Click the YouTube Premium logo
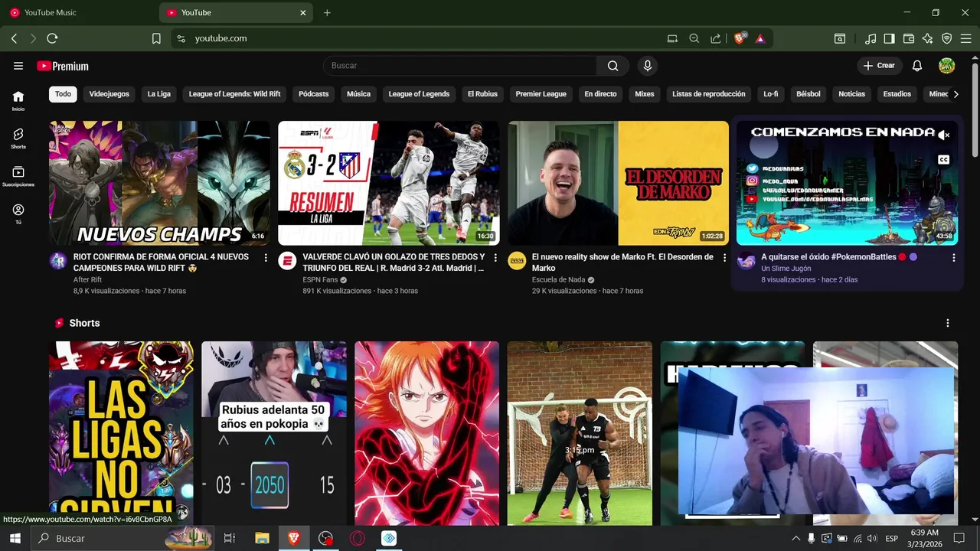 [63, 66]
